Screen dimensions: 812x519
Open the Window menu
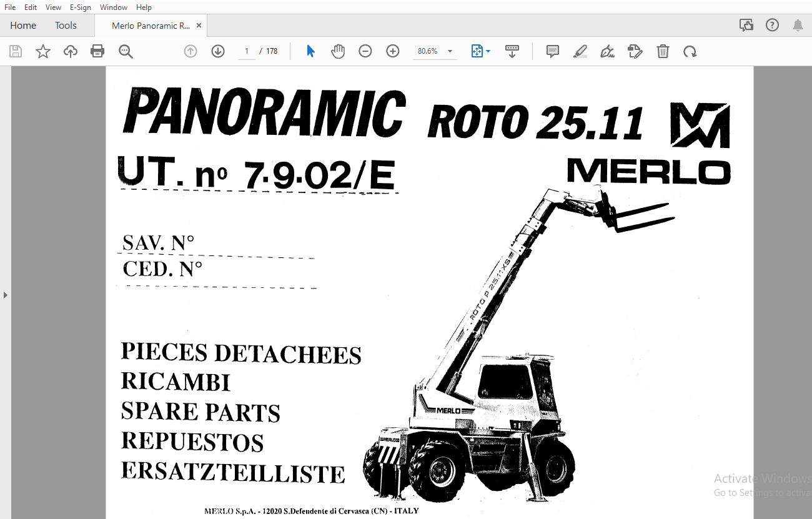click(114, 7)
